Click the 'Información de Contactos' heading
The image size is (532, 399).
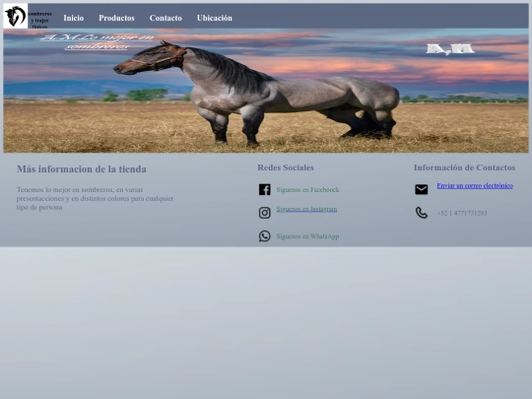click(464, 167)
